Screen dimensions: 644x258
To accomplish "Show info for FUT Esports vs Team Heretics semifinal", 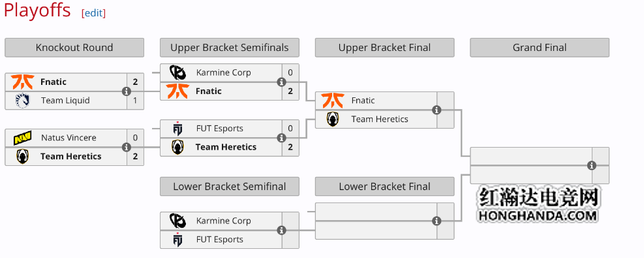I will point(281,138).
